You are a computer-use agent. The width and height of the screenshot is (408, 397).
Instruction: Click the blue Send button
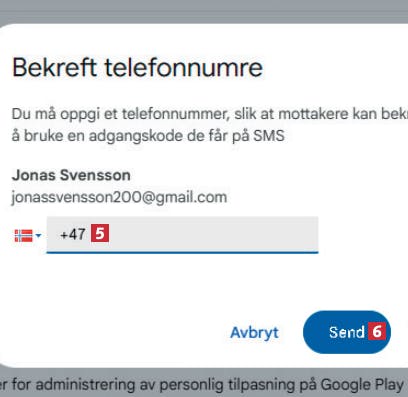click(x=347, y=332)
